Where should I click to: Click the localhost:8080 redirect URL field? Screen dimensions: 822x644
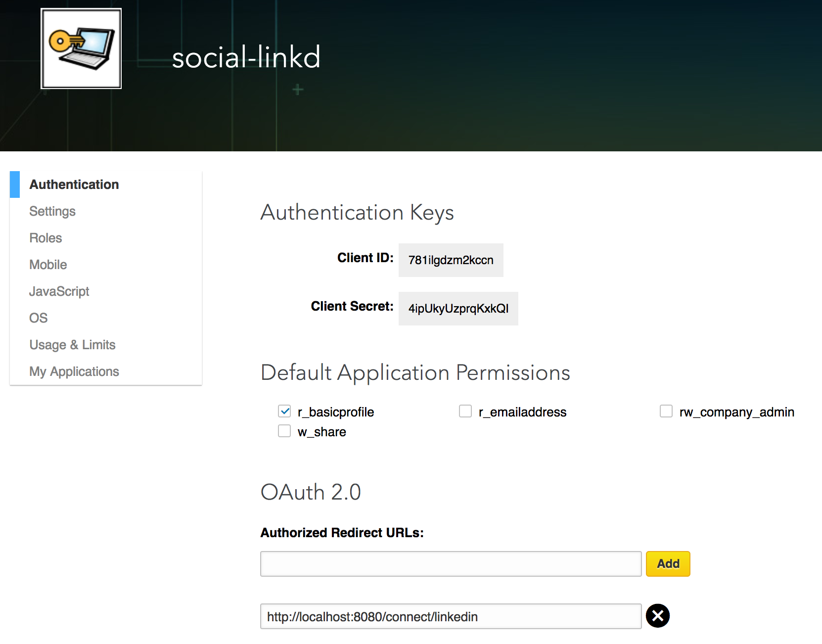pos(451,616)
